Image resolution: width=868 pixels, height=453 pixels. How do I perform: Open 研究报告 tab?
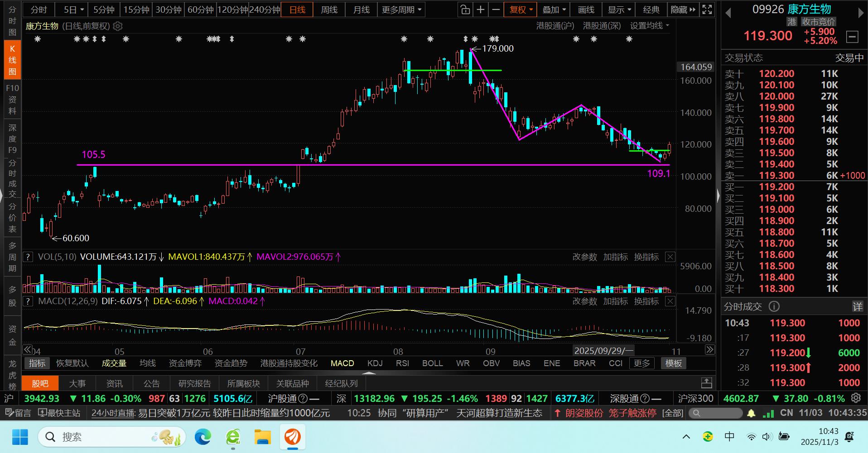click(x=195, y=383)
